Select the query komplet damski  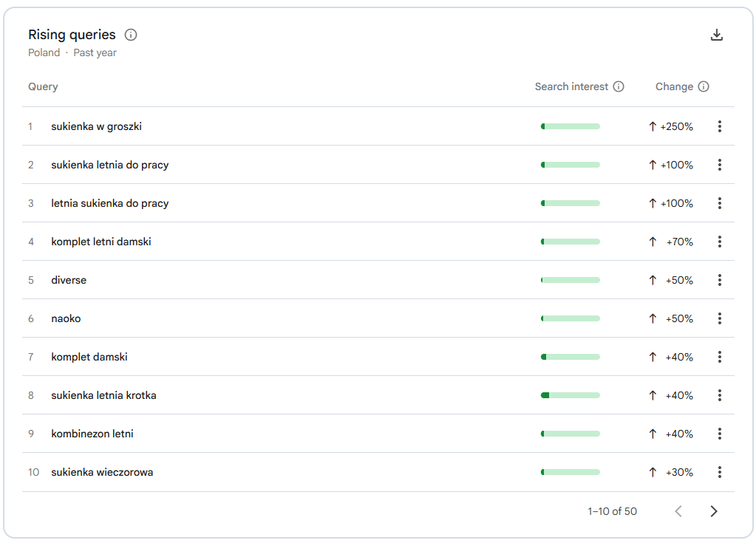tap(89, 357)
